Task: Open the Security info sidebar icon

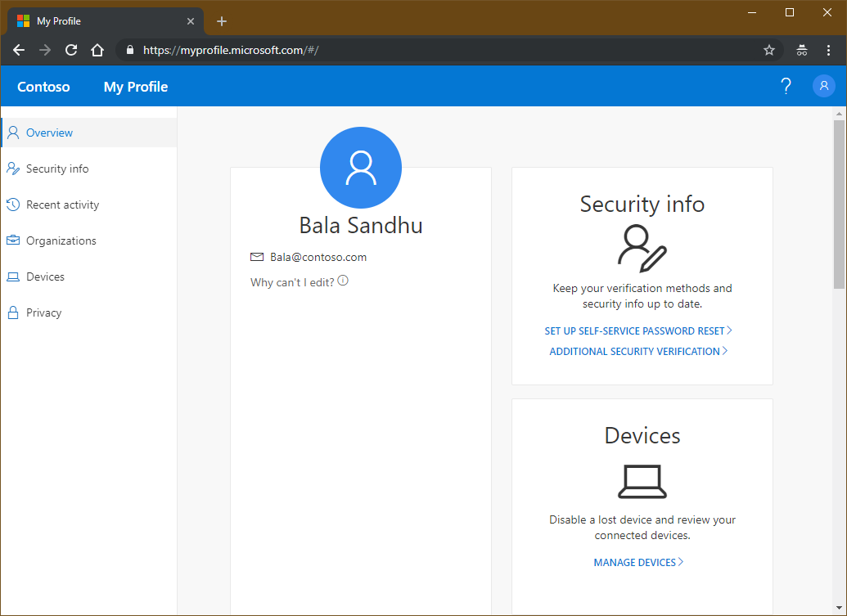Action: 11,169
